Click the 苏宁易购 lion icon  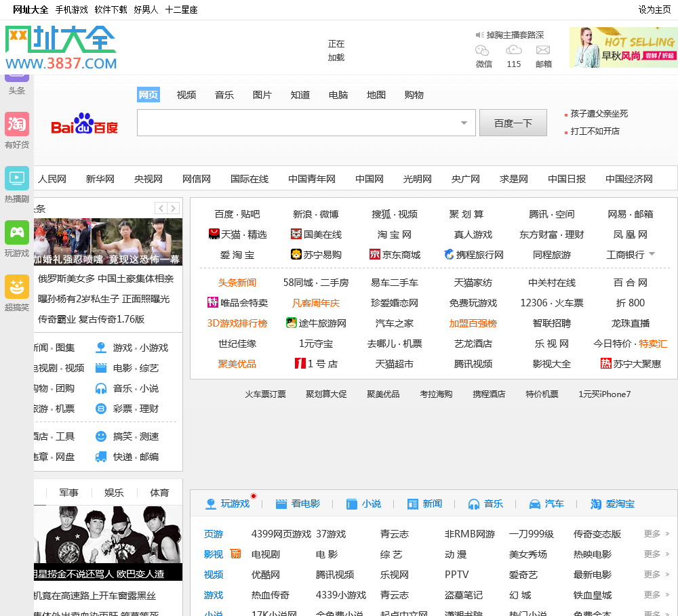click(296, 255)
